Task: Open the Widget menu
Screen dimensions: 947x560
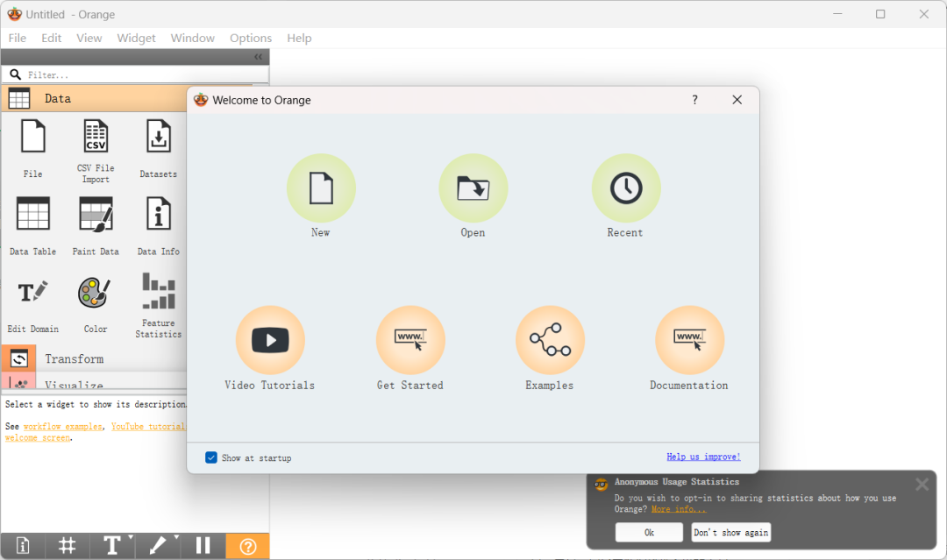Action: pyautogui.click(x=136, y=38)
